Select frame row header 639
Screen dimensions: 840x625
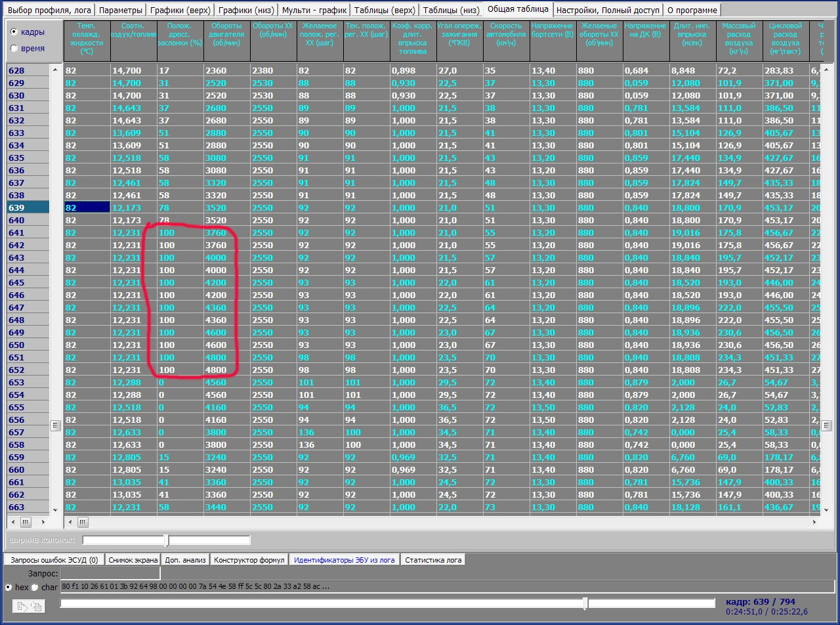click(x=28, y=207)
